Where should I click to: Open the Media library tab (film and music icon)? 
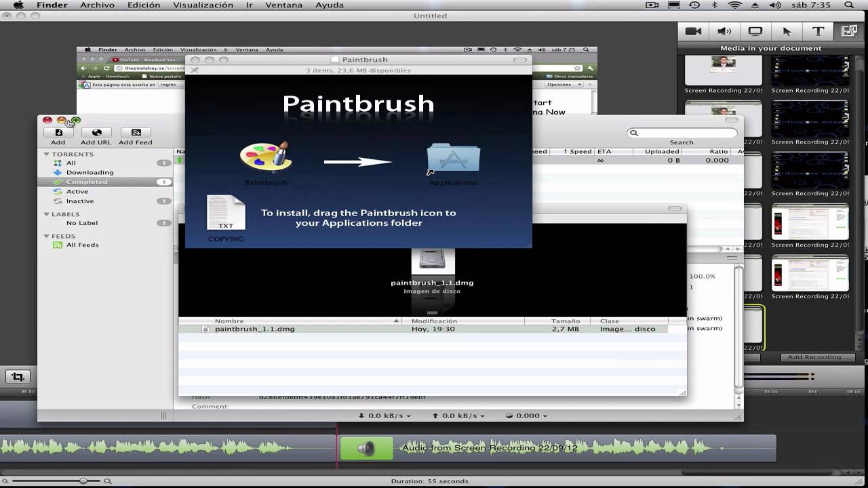[849, 31]
